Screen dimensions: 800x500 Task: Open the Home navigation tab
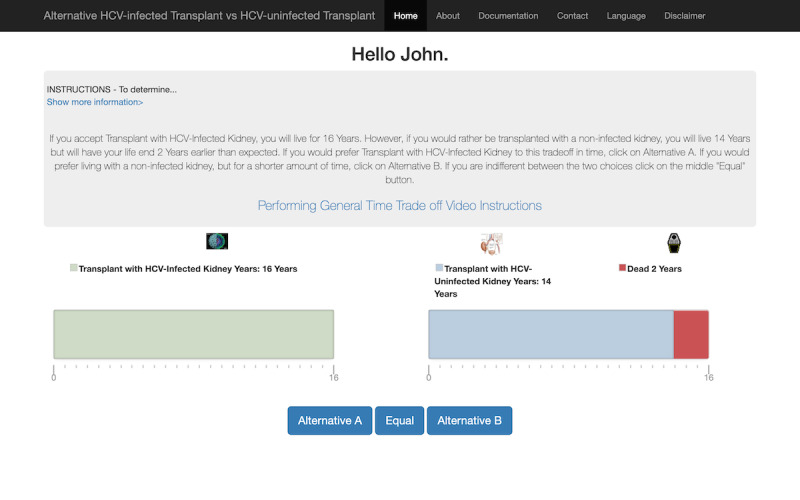click(405, 16)
